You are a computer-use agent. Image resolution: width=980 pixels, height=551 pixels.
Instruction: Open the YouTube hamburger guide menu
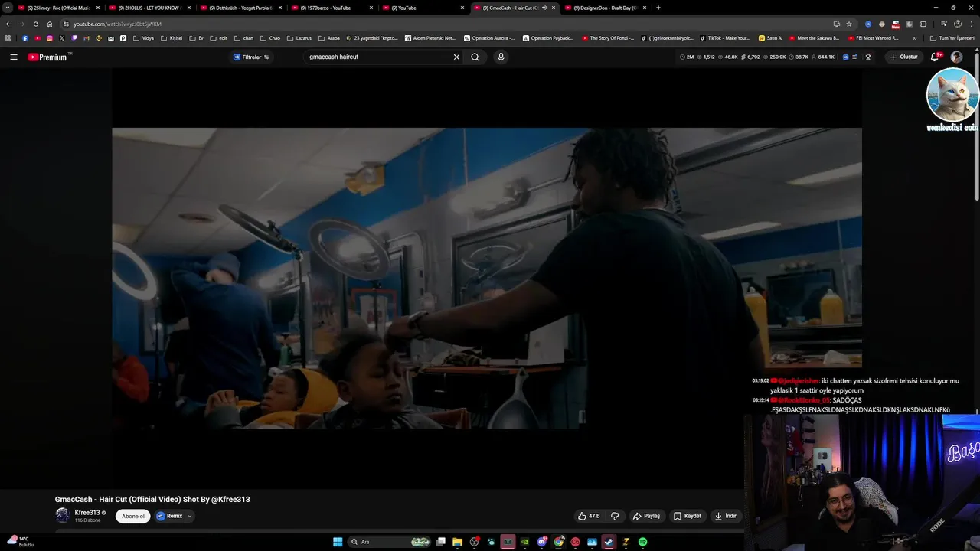coord(14,57)
